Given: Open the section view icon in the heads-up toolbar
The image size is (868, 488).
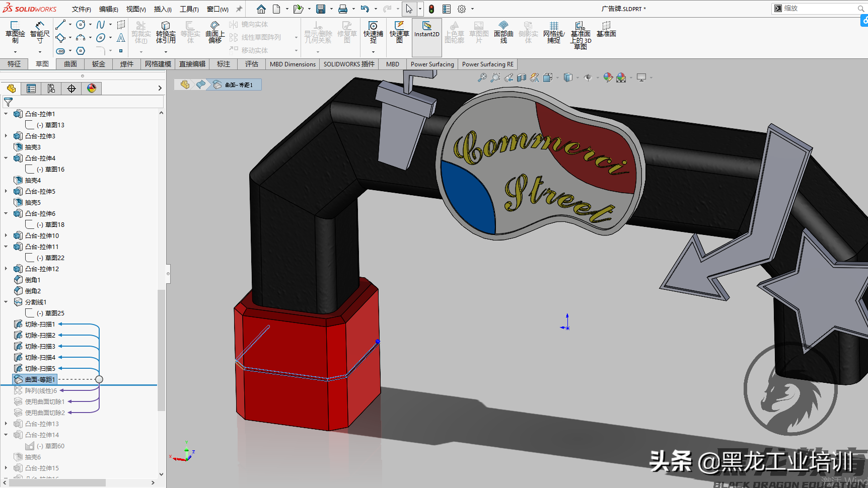Looking at the screenshot, I should pyautogui.click(x=521, y=77).
